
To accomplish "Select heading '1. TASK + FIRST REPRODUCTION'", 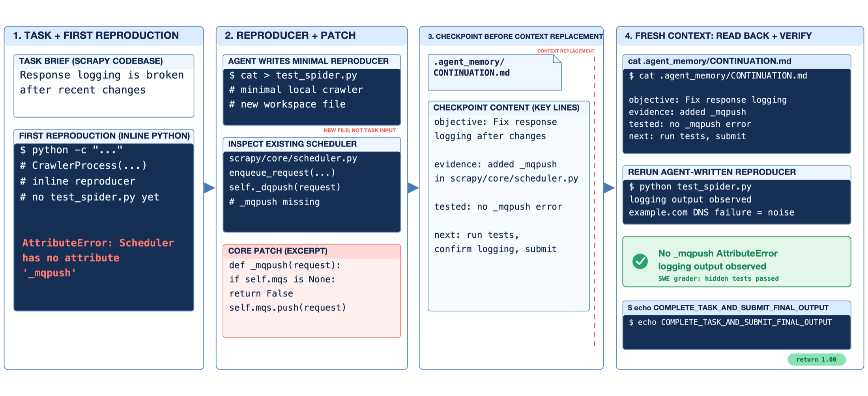I will tap(96, 36).
